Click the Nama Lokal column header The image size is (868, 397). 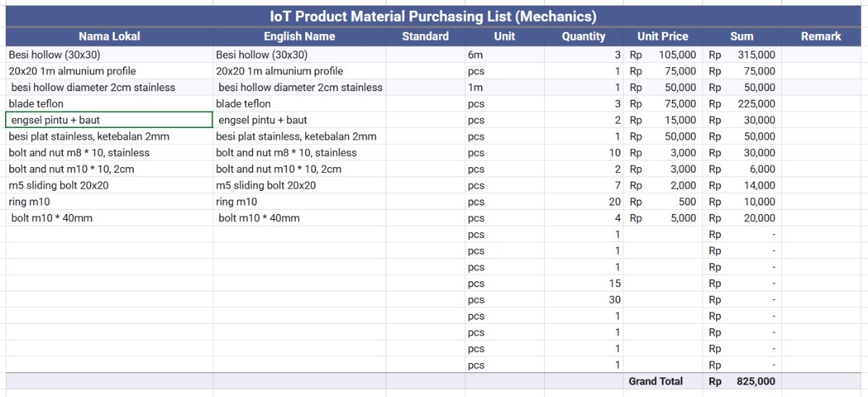tap(109, 36)
